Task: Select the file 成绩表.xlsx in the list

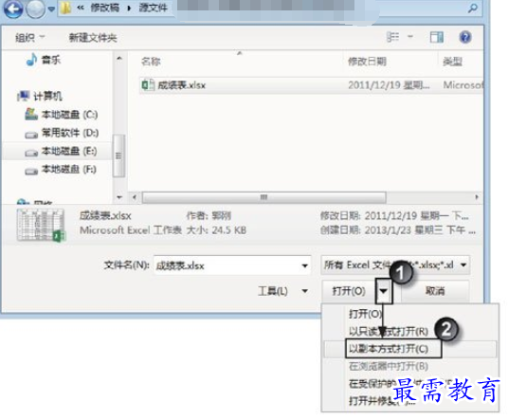Action: tap(311, 85)
